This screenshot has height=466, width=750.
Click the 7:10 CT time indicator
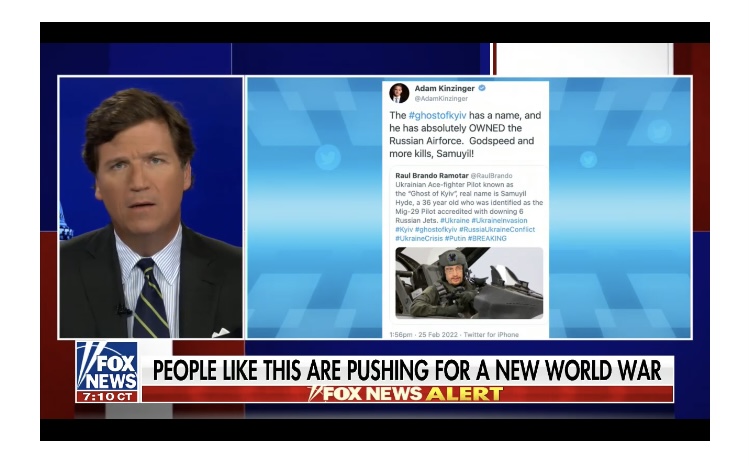coord(107,397)
